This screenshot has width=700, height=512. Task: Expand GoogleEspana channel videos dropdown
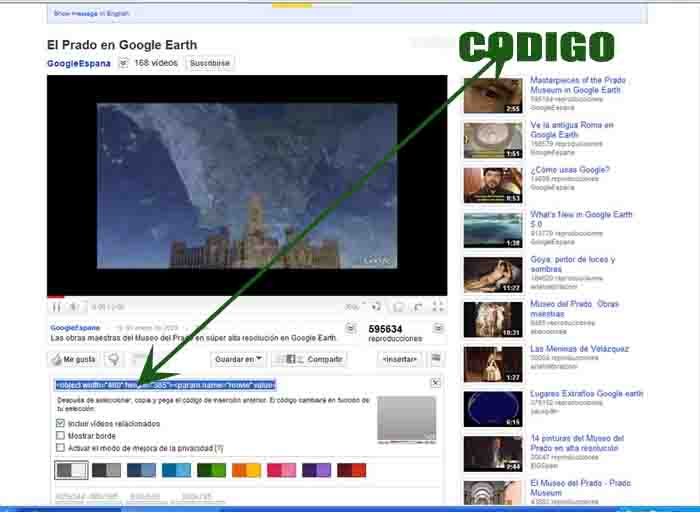pos(123,63)
